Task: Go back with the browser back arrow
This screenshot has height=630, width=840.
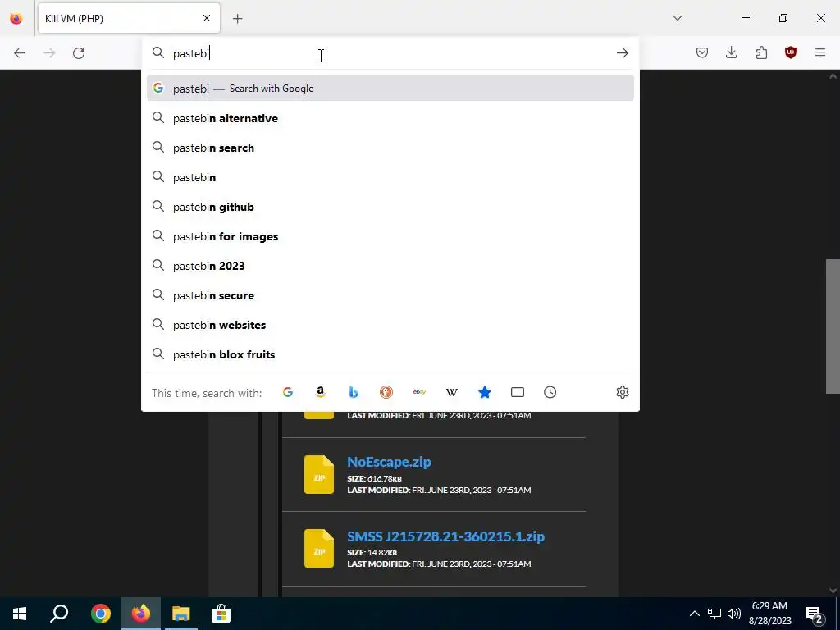Action: tap(20, 53)
